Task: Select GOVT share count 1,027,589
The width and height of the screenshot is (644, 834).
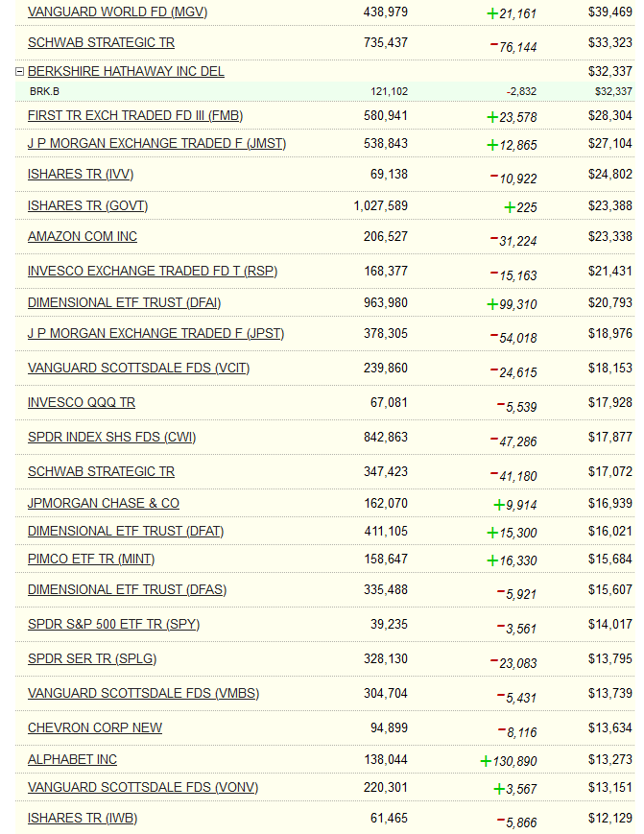Action: pos(381,205)
